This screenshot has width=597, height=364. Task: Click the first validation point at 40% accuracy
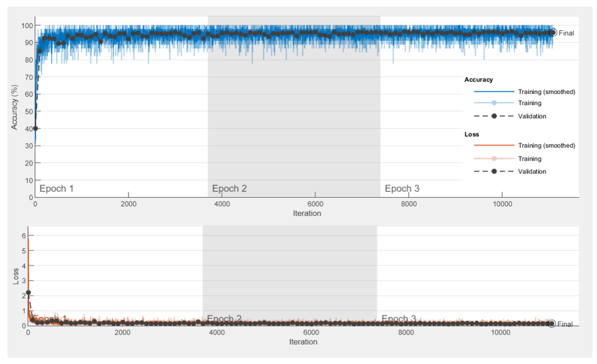tap(35, 128)
